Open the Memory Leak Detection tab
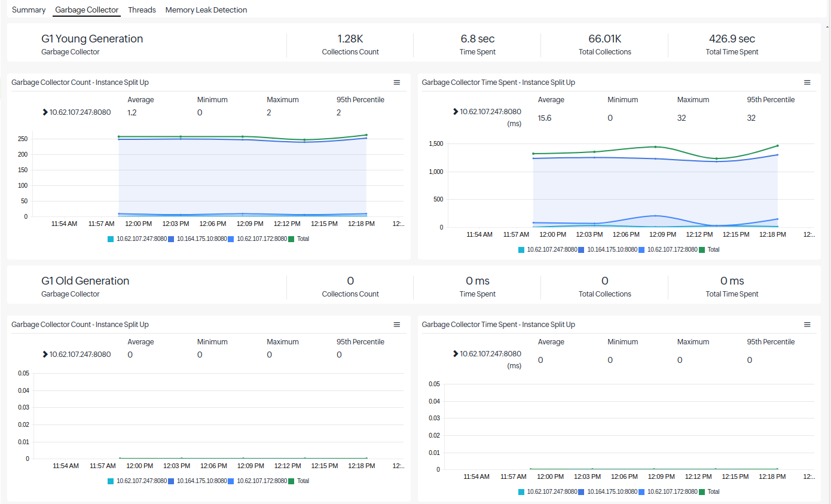Image resolution: width=831 pixels, height=504 pixels. tap(206, 10)
